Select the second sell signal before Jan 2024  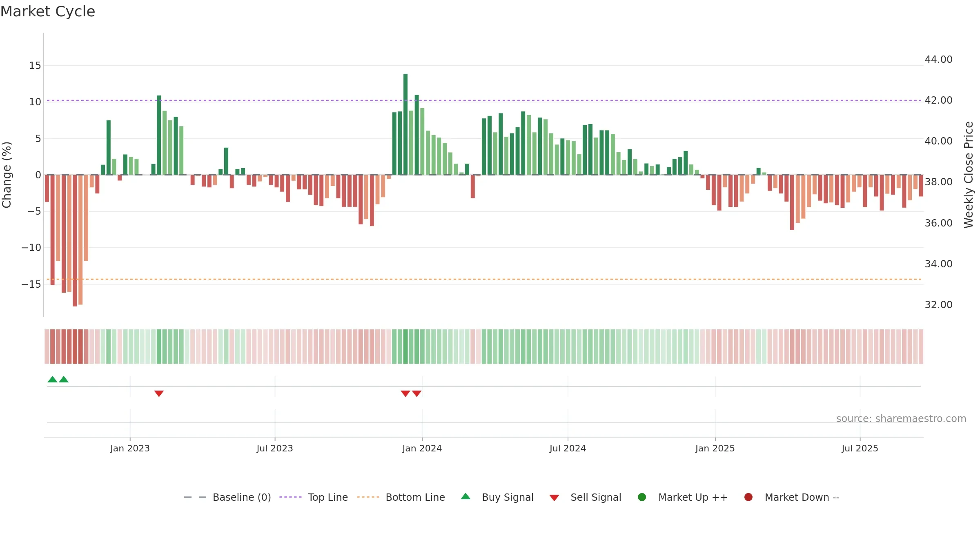pos(416,393)
